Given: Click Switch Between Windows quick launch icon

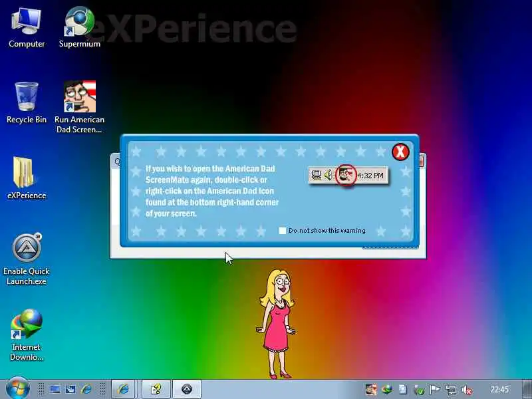Looking at the screenshot, I should click(70, 389).
